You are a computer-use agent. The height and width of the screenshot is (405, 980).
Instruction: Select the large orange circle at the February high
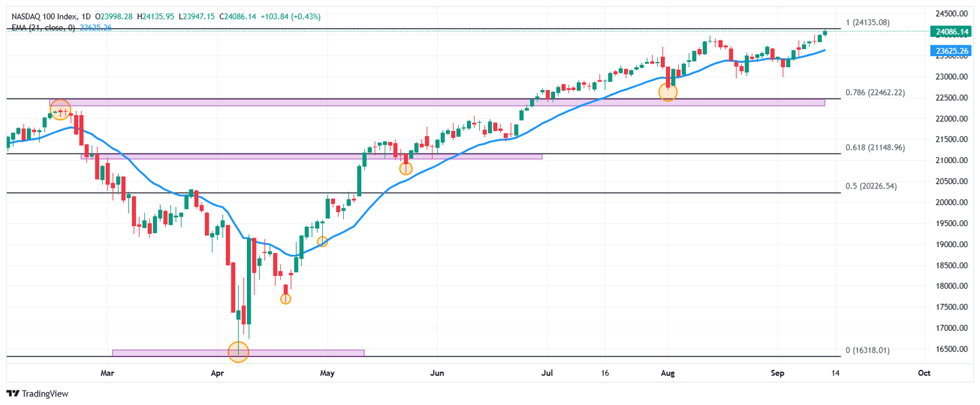coord(61,109)
